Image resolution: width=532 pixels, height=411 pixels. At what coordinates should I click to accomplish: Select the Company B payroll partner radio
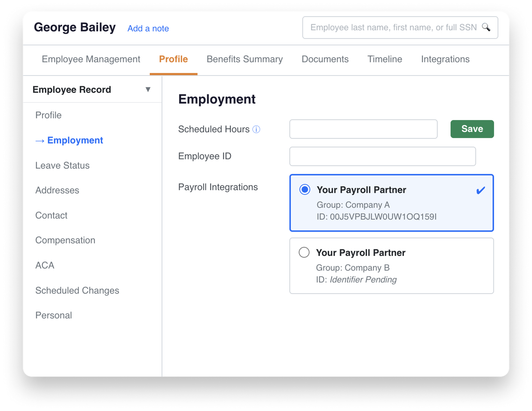tap(304, 252)
